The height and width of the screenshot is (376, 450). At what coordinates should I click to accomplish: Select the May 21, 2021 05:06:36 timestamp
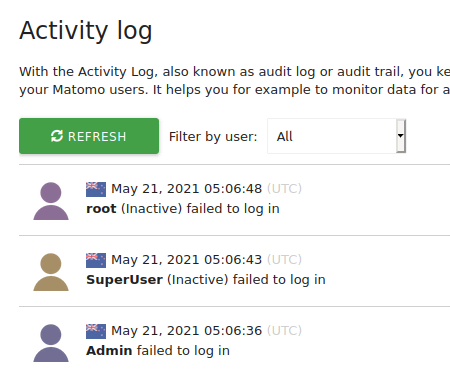coord(186,331)
